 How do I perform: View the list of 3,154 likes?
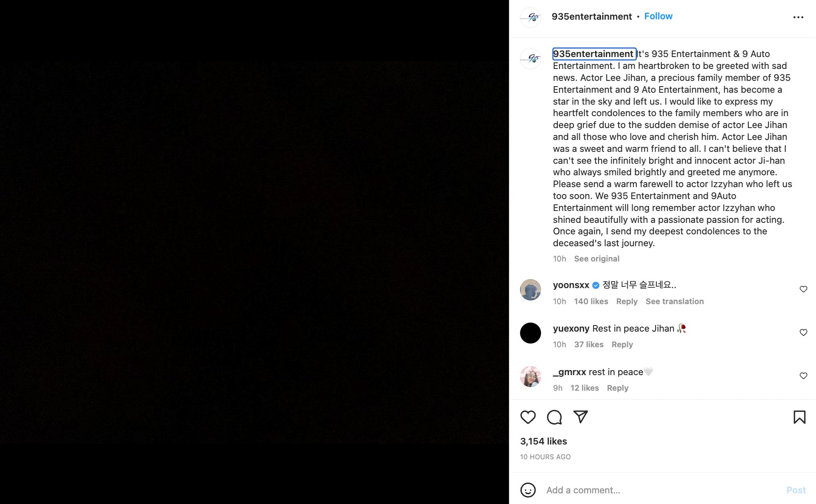(543, 442)
